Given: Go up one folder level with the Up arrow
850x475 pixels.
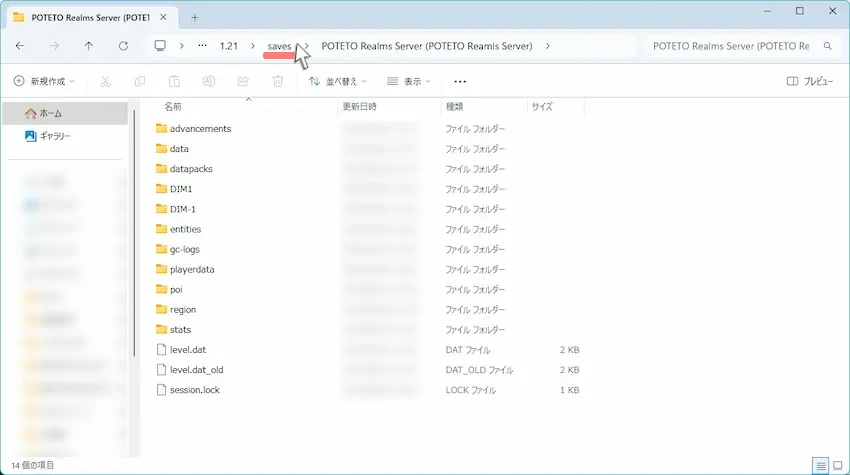Looking at the screenshot, I should click(89, 46).
